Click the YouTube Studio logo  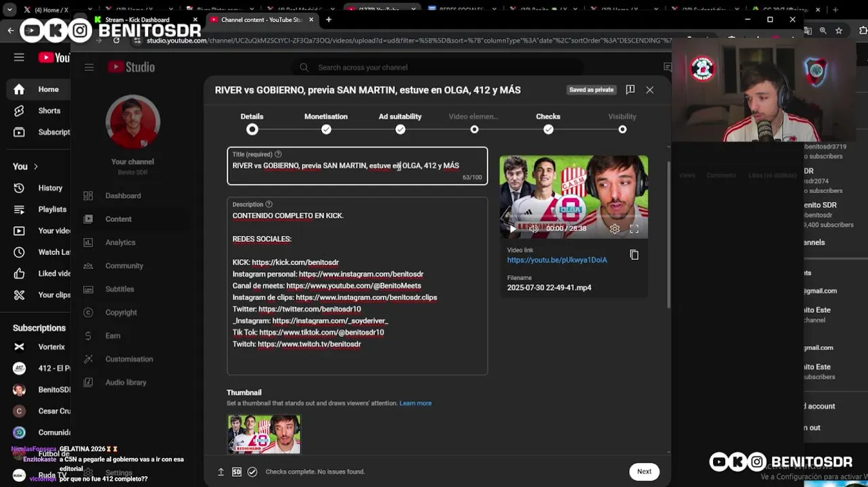pyautogui.click(x=132, y=67)
